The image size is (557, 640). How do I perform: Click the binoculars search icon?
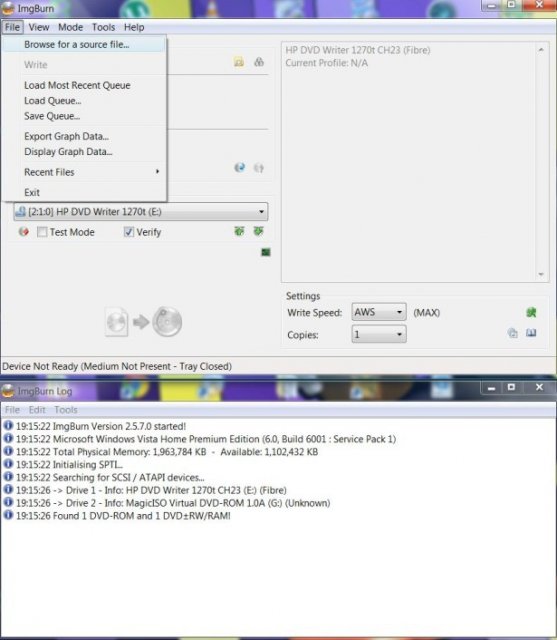259,62
